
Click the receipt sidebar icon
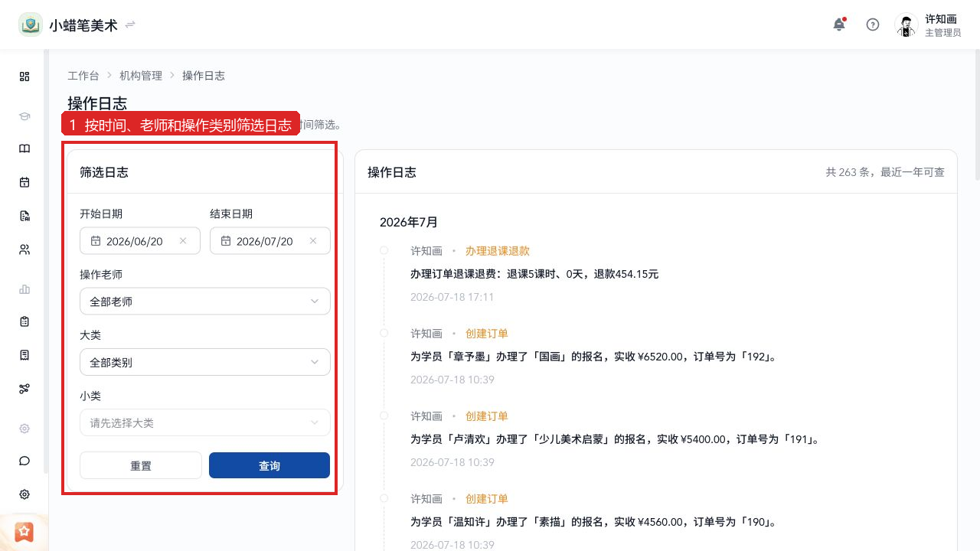24,355
